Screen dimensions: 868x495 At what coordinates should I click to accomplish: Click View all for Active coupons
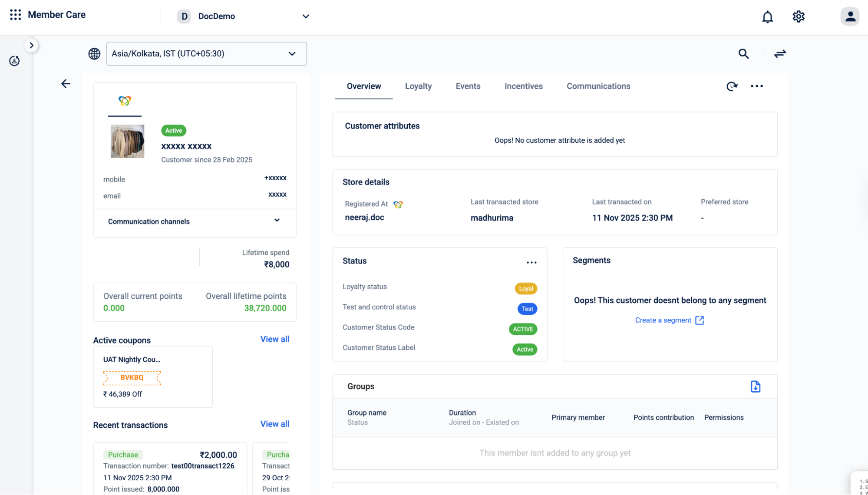pos(274,340)
